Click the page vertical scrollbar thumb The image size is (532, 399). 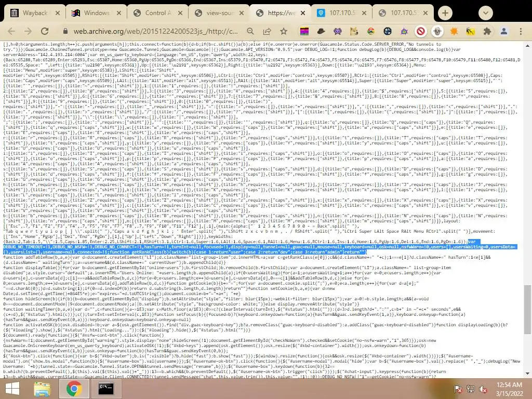point(527,310)
